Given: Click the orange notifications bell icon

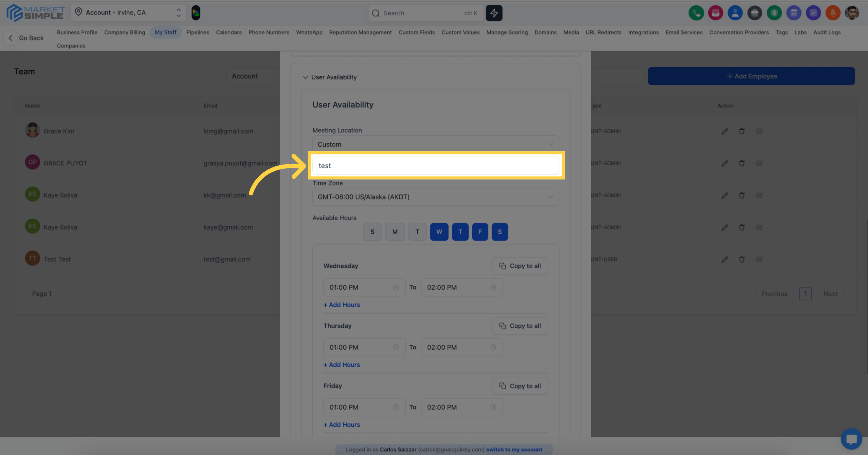Looking at the screenshot, I should [833, 13].
